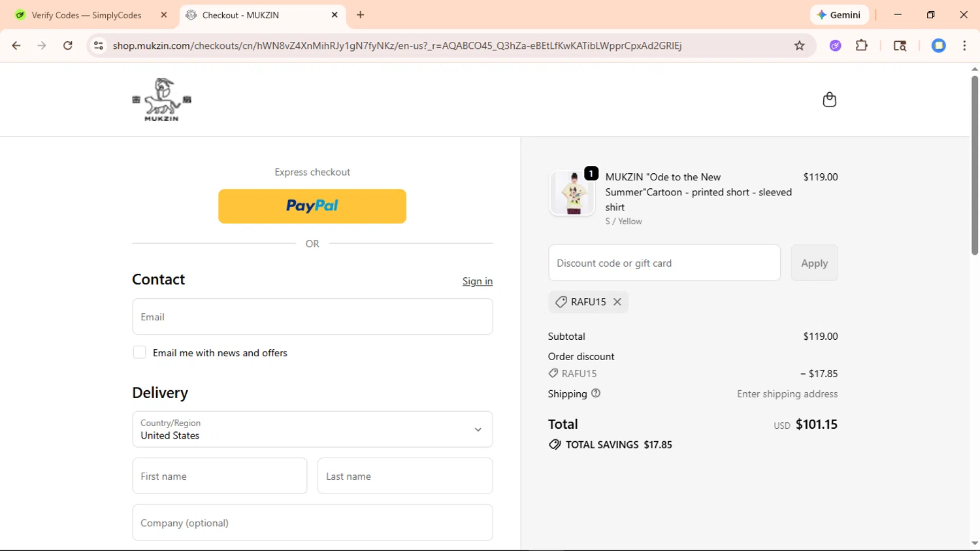Click the tag icon beside RAFU15 order discount

553,373
